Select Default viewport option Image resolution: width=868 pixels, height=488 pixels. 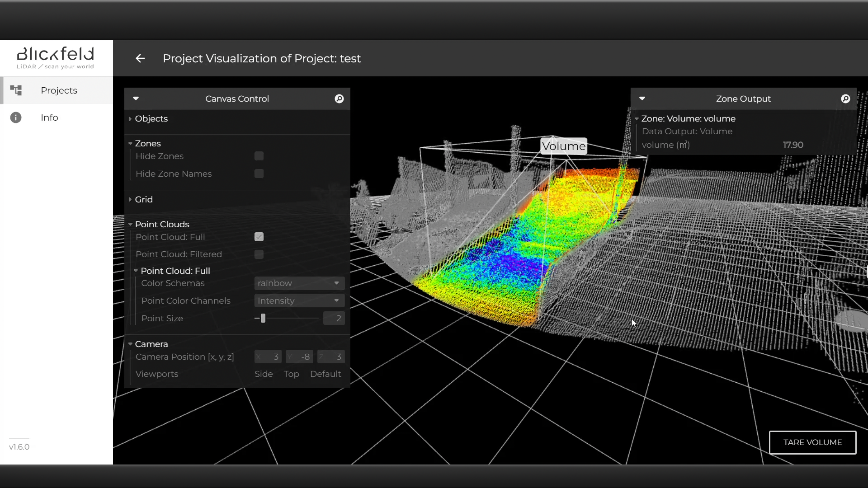point(325,374)
